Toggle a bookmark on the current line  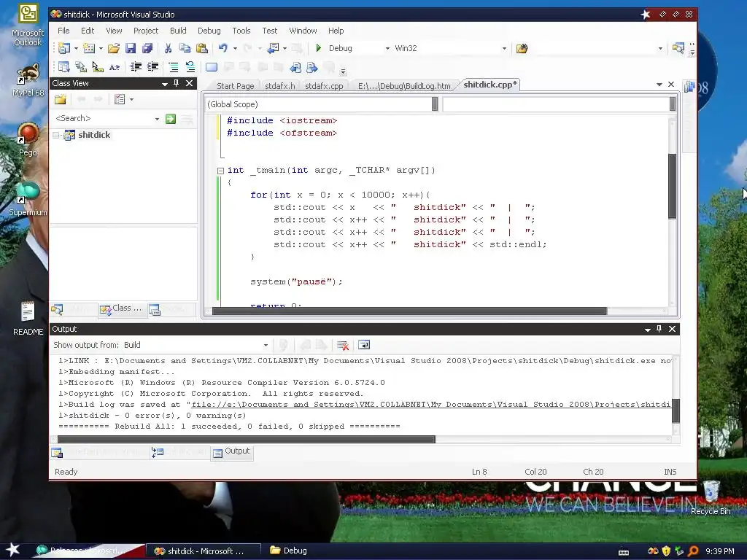(212, 67)
